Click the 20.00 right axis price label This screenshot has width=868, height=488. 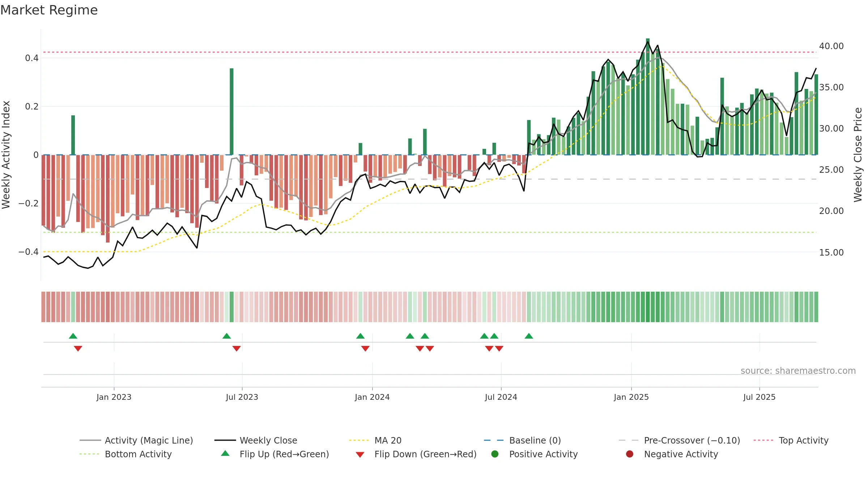tap(831, 211)
